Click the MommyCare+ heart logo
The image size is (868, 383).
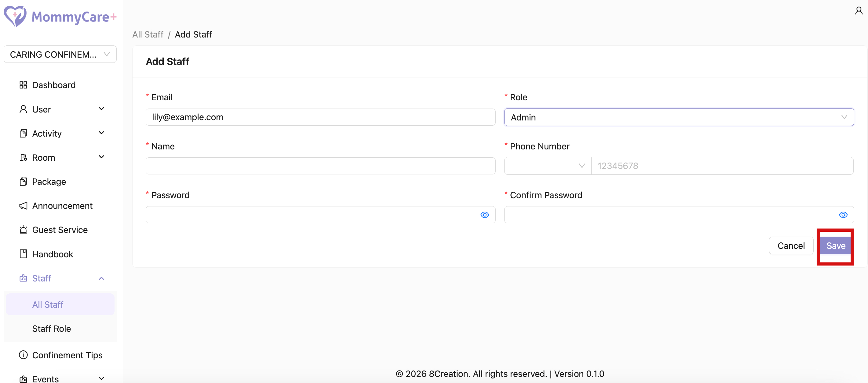tap(15, 16)
